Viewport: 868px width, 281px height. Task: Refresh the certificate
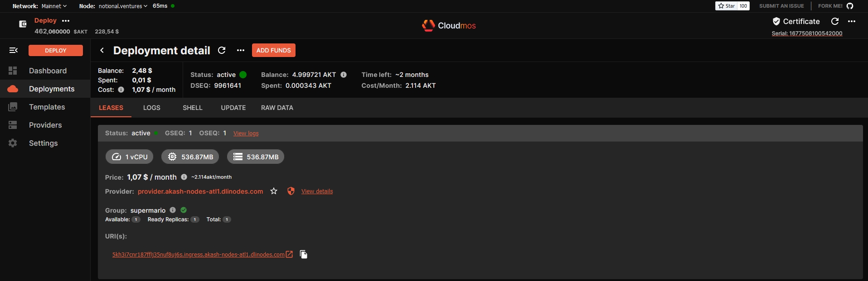coord(835,21)
